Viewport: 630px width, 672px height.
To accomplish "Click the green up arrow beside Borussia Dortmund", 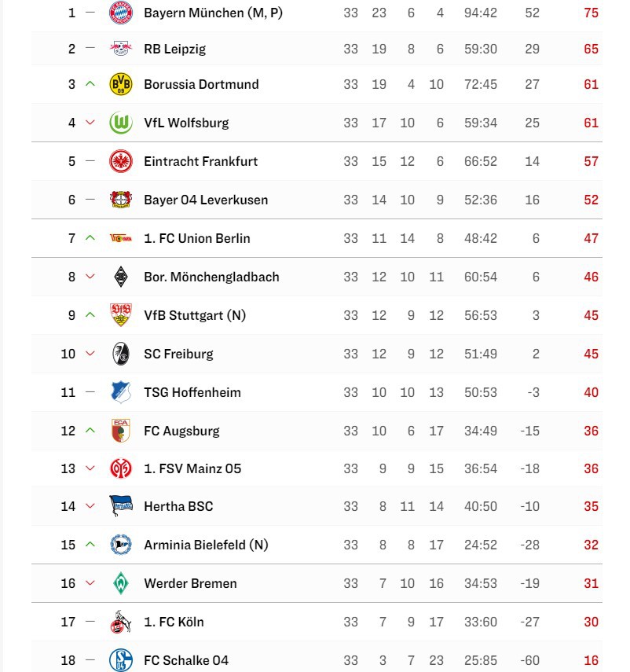I will pyautogui.click(x=90, y=84).
